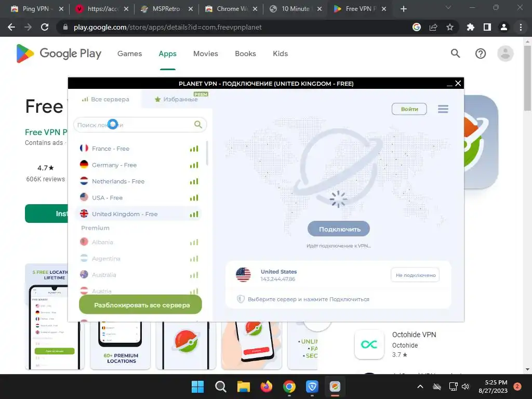Click the Подключить connect button

coord(339,229)
